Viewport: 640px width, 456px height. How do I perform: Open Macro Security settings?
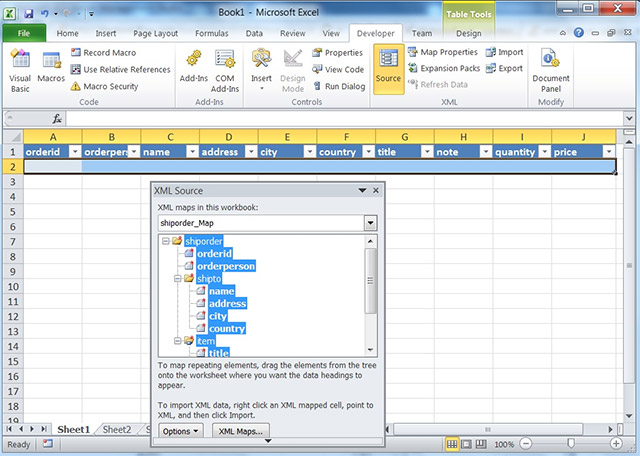(104, 86)
